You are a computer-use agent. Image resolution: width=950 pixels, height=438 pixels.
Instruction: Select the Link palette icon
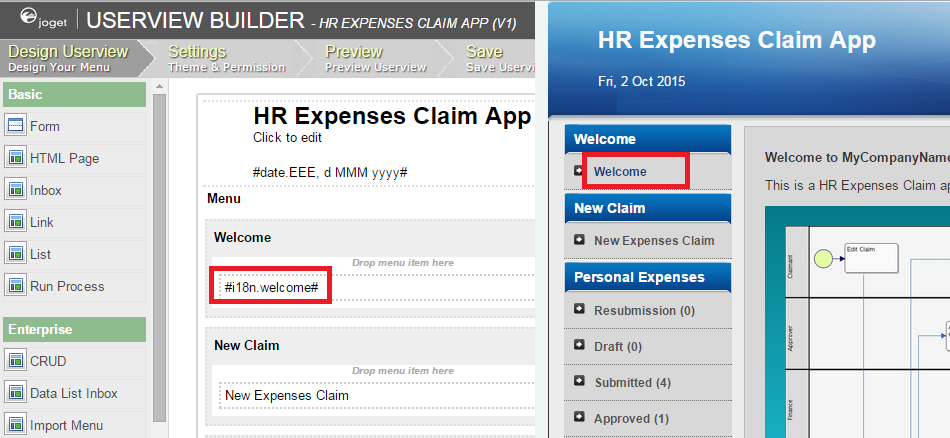coord(15,222)
